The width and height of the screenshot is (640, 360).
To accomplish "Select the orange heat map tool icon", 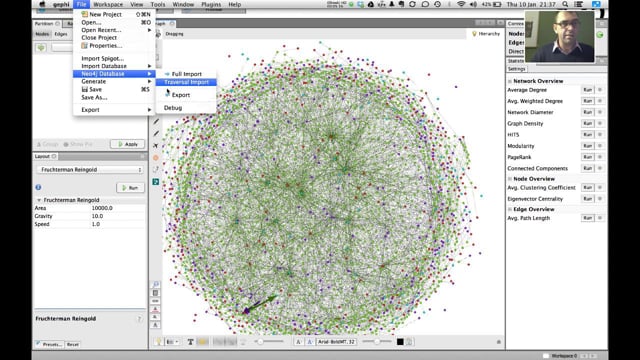I will tap(156, 158).
